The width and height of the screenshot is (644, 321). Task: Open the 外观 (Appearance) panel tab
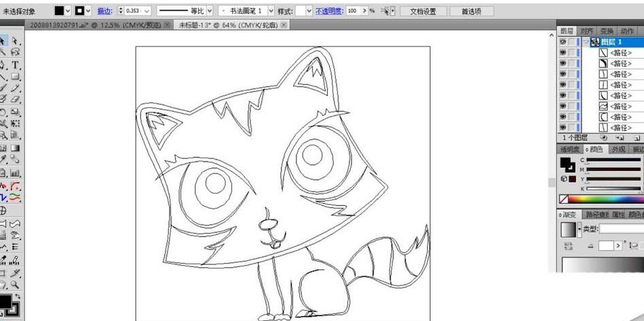[619, 149]
